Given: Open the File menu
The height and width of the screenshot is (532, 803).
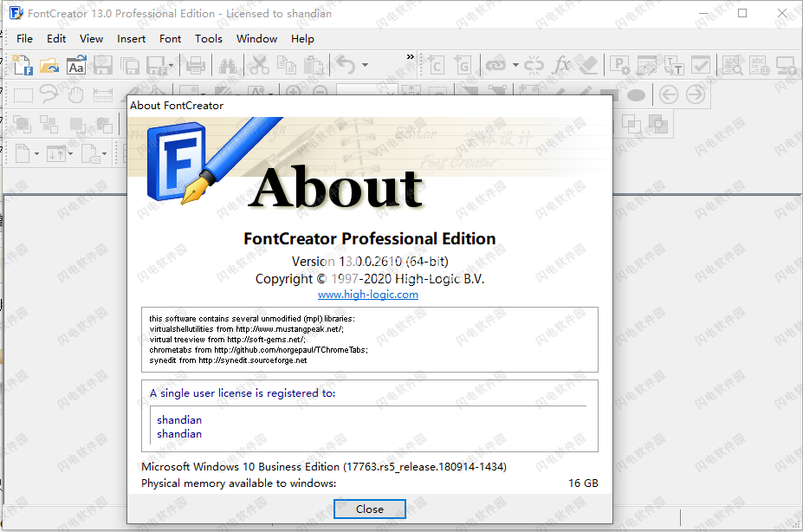Looking at the screenshot, I should [24, 38].
